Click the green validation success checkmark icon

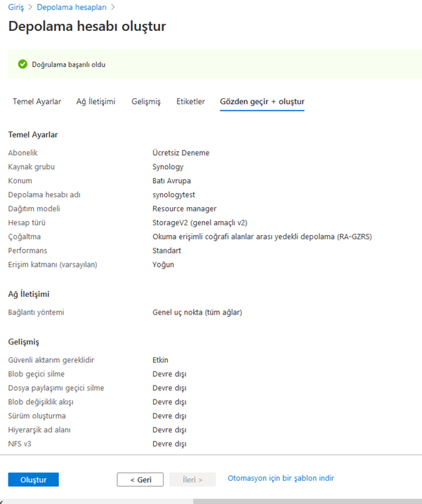click(22, 65)
